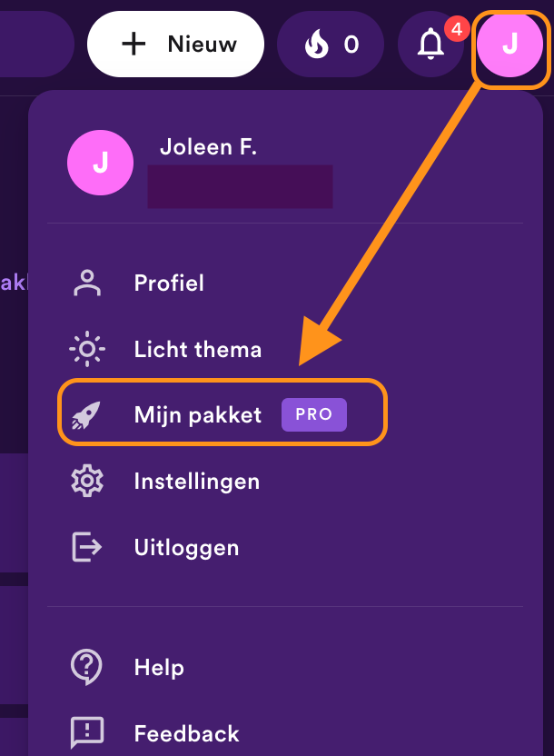Select the gear icon next to Instellingen
The width and height of the screenshot is (554, 756).
(86, 481)
